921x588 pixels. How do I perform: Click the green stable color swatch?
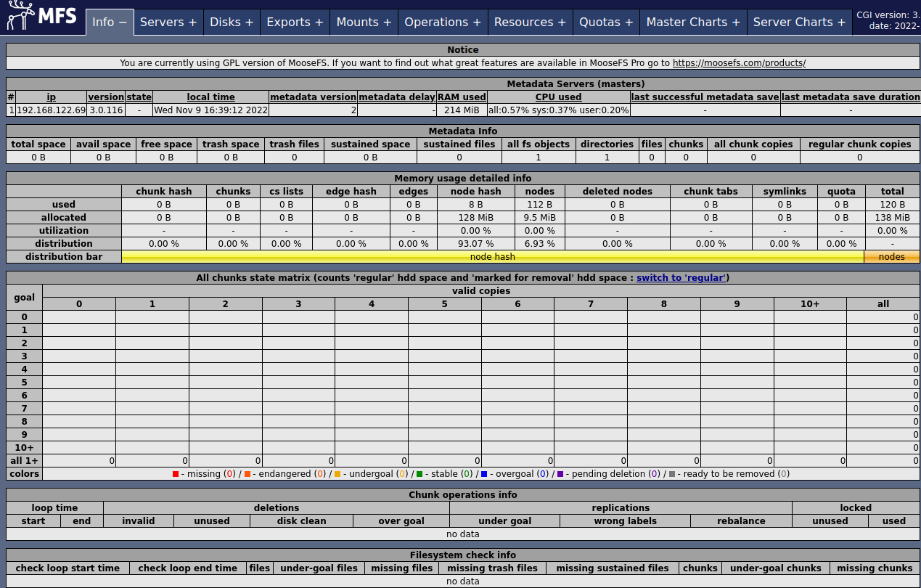(x=419, y=474)
